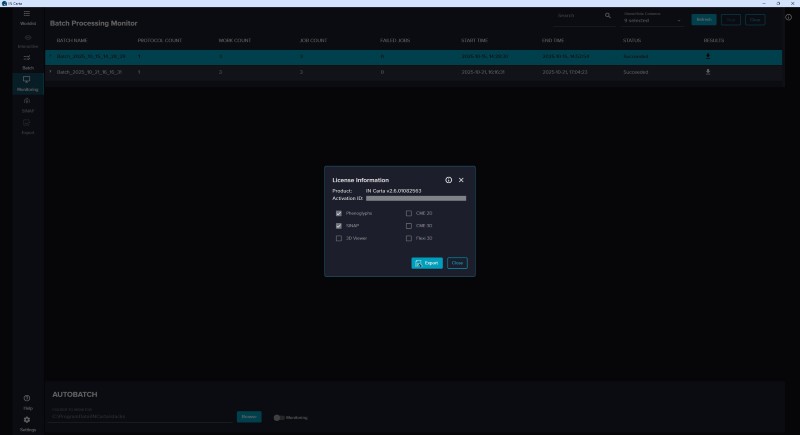Click the search magnifier icon
The image size is (800, 435).
608,16
